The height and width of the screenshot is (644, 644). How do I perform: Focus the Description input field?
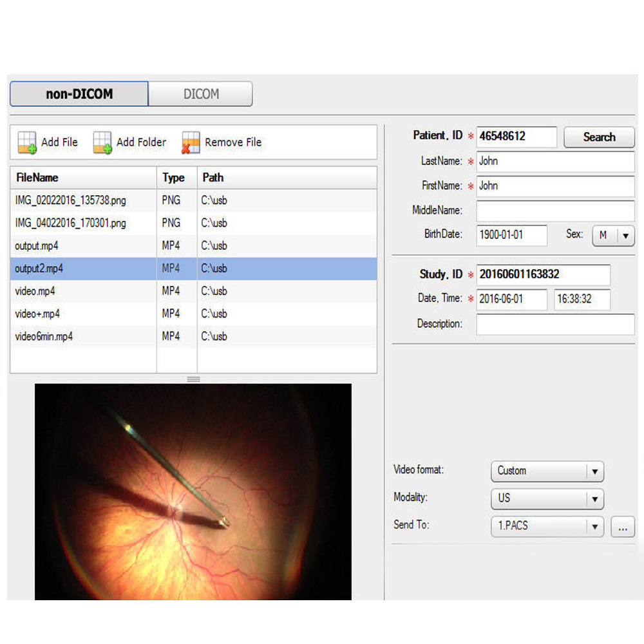pyautogui.click(x=555, y=325)
